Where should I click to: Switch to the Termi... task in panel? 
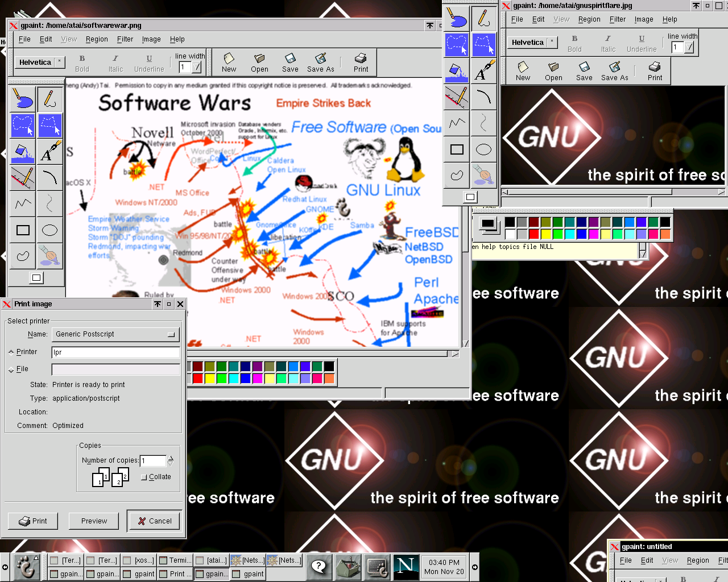coord(175,560)
